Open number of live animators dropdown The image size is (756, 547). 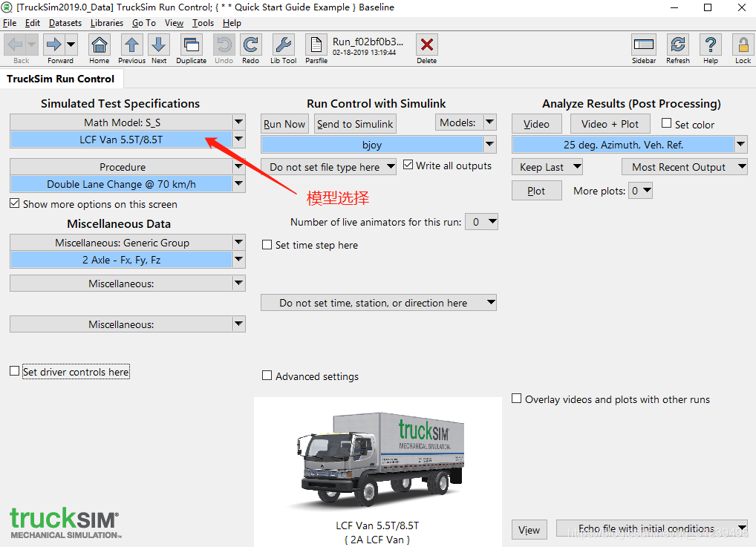click(x=481, y=222)
